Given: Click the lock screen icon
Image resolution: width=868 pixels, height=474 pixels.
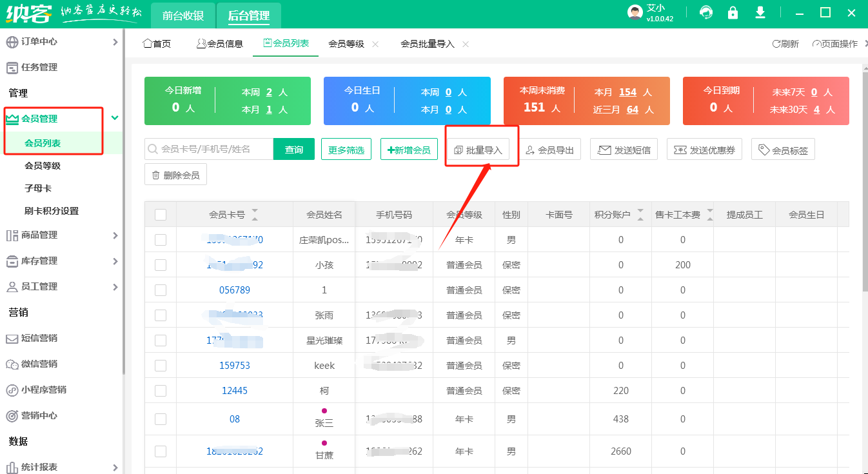Looking at the screenshot, I should coord(733,13).
